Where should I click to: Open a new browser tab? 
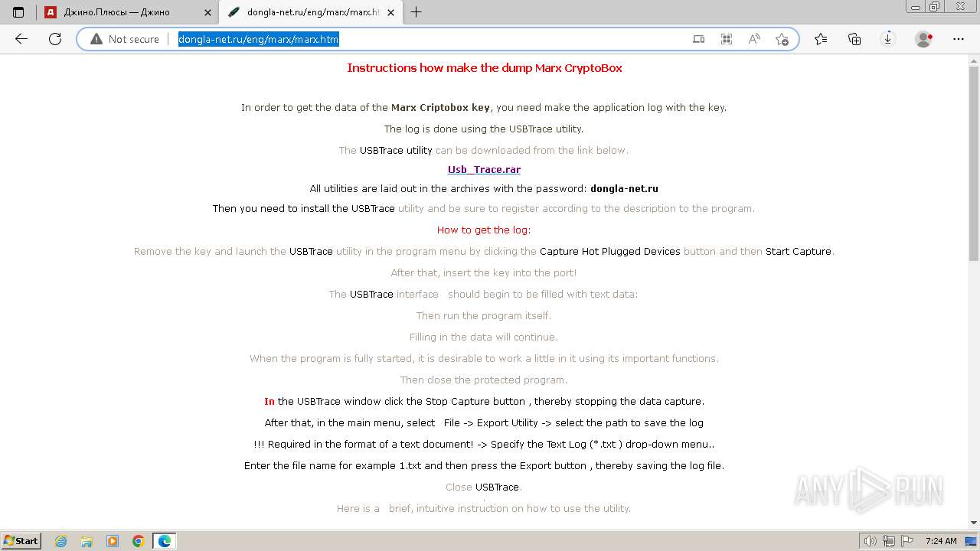tap(416, 12)
